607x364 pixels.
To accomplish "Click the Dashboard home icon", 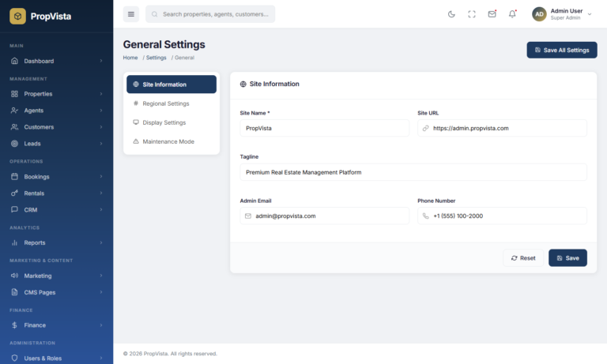I will pos(14,61).
